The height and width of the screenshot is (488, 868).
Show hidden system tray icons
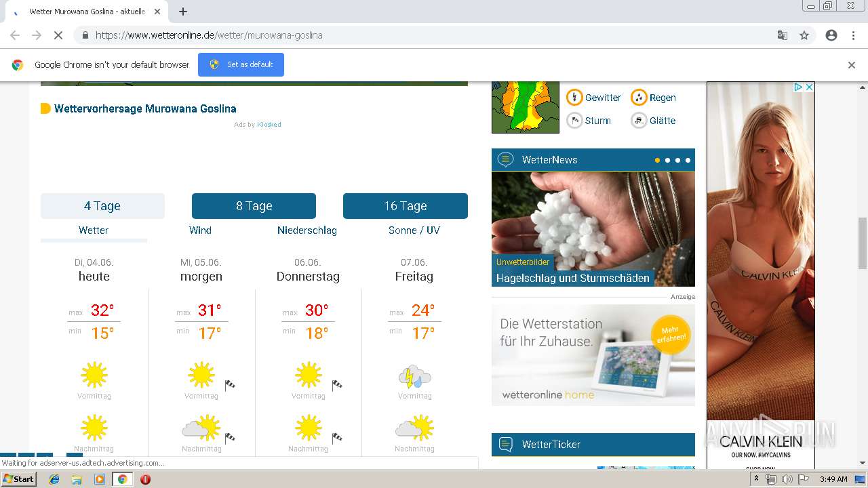756,479
